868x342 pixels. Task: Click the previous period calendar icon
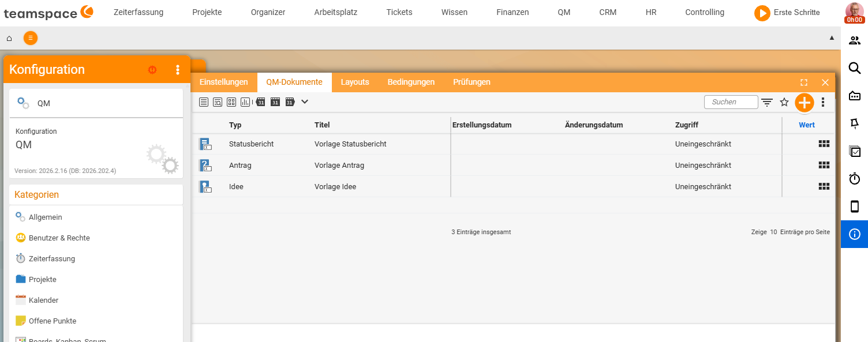pyautogui.click(x=260, y=102)
